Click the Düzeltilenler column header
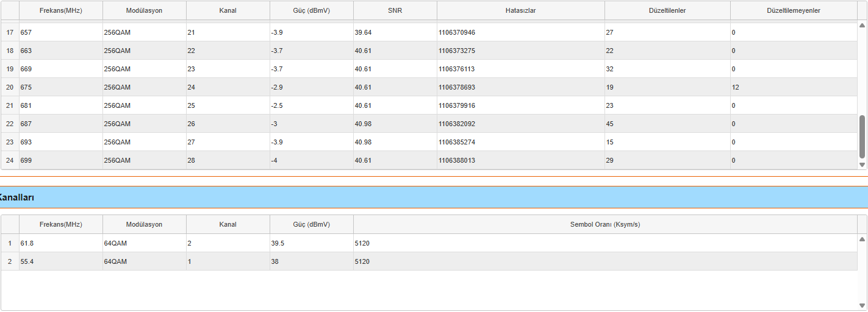Screen dimensions: 868x312 667,10
